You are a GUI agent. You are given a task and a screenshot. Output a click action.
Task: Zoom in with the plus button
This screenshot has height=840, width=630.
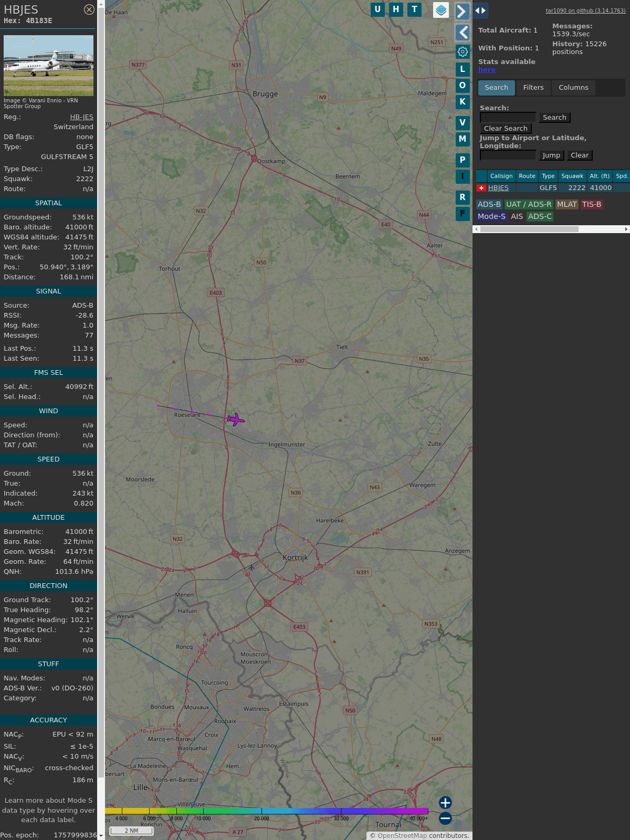(x=445, y=802)
